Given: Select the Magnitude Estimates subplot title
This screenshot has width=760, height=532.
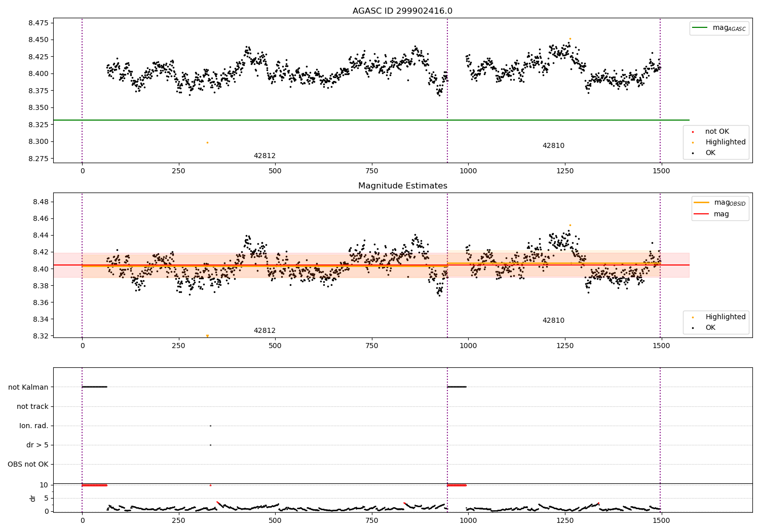Looking at the screenshot, I should pyautogui.click(x=402, y=186).
